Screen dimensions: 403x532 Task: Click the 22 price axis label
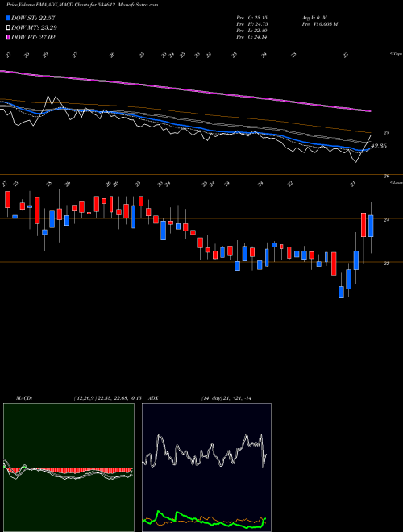click(x=386, y=264)
